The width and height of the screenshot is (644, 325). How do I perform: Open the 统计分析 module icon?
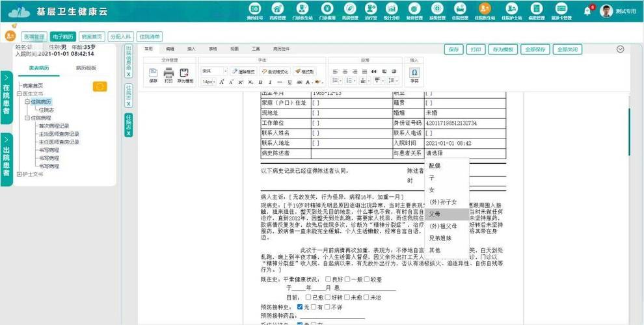[x=391, y=8]
